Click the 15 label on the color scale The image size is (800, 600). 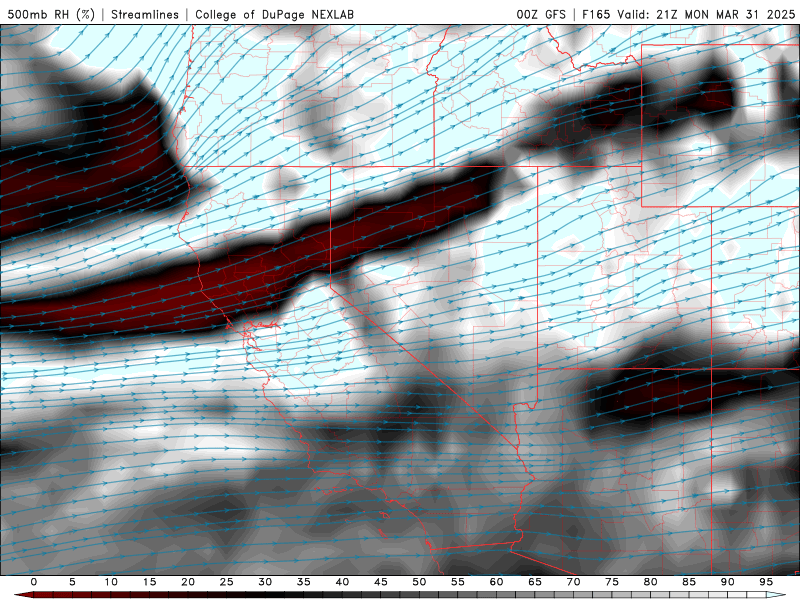click(x=149, y=582)
